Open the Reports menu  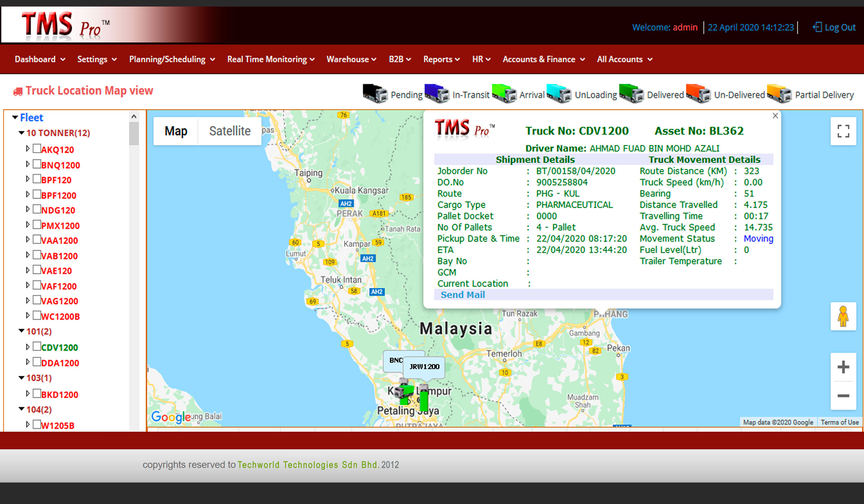click(441, 59)
